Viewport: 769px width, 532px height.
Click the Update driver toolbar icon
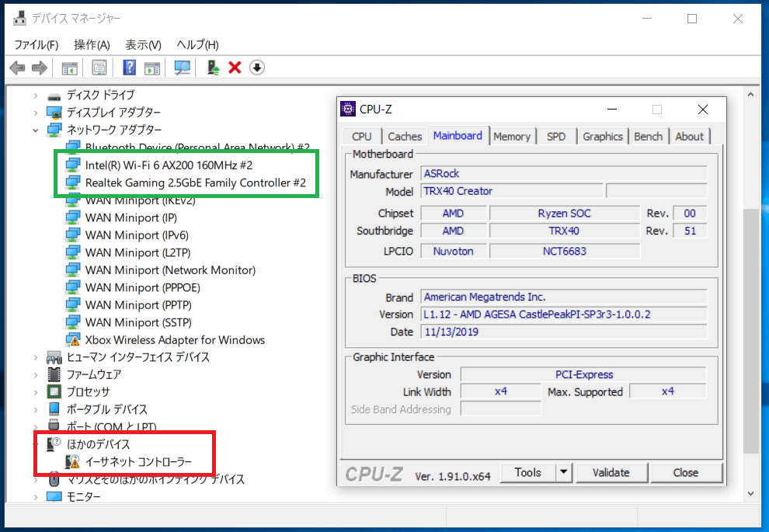212,68
